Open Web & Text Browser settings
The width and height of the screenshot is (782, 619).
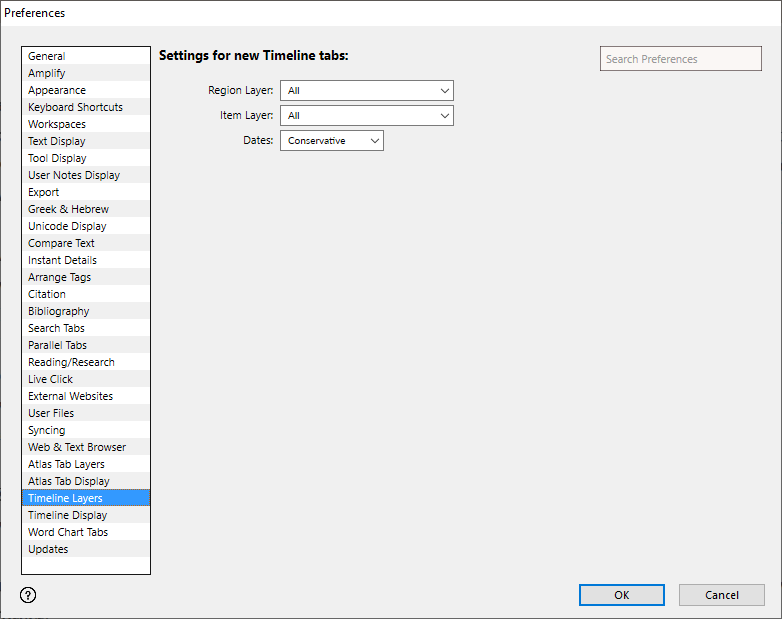tap(77, 448)
